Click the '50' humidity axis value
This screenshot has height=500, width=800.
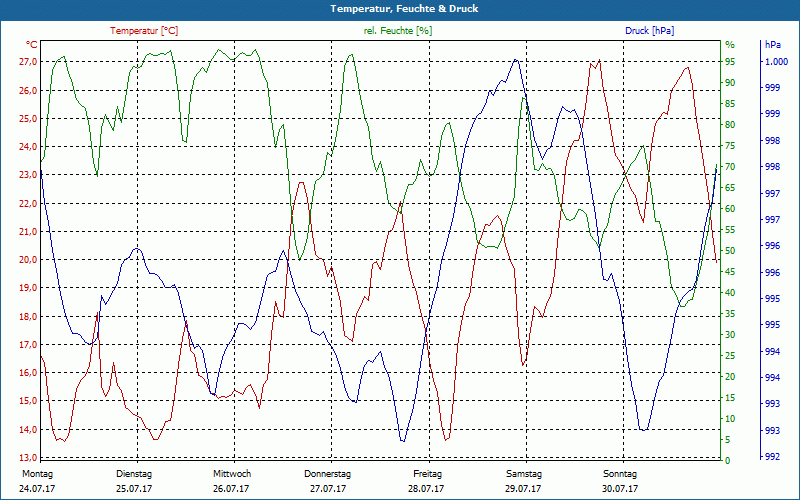coord(730,251)
